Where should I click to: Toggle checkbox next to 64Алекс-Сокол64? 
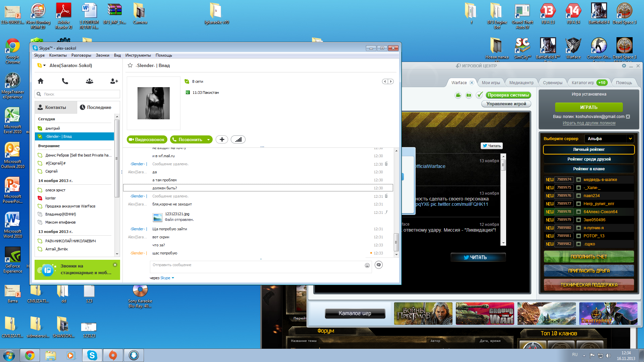coord(579,212)
